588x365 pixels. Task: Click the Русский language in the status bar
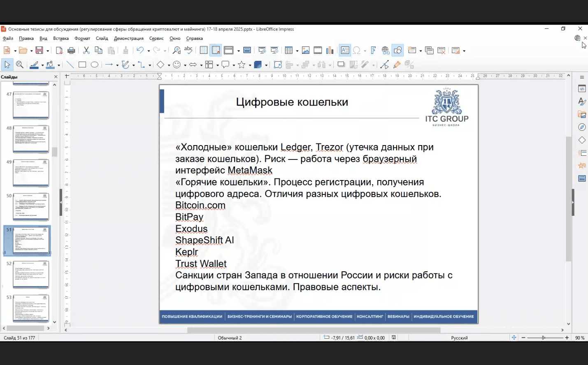459,338
